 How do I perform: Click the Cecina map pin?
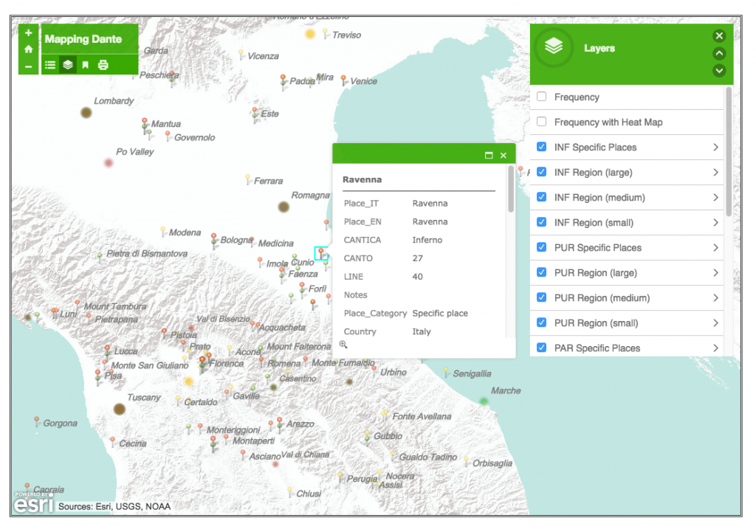point(112,441)
